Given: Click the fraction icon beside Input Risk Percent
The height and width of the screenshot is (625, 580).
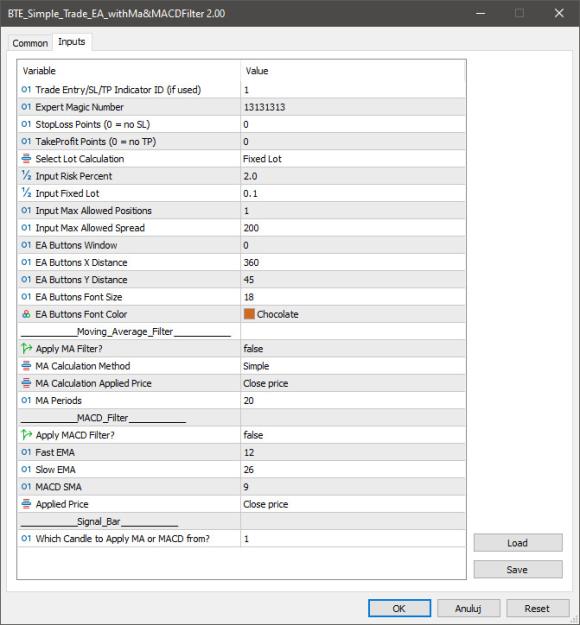Looking at the screenshot, I should point(26,176).
